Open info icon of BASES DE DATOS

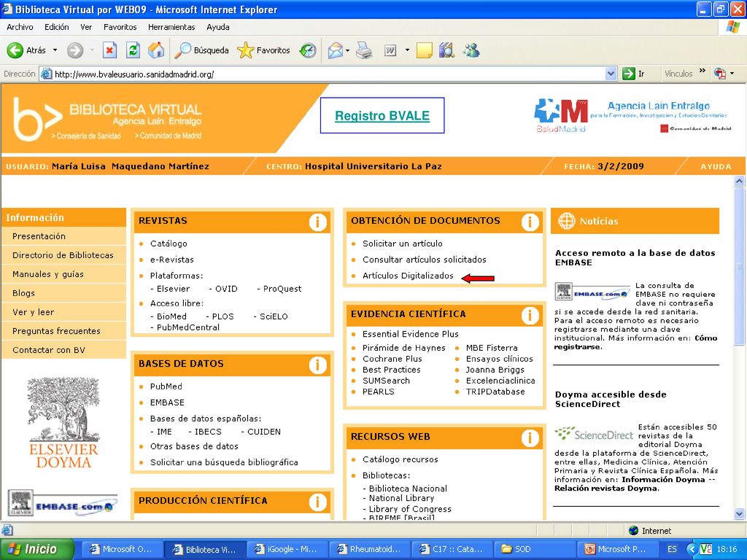coord(318,365)
